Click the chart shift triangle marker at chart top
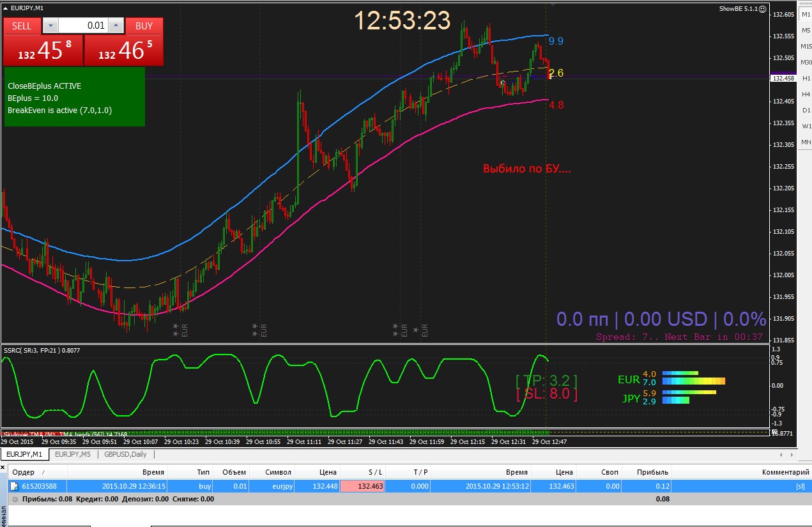Image resolution: width=812 pixels, height=527 pixels. point(553,4)
